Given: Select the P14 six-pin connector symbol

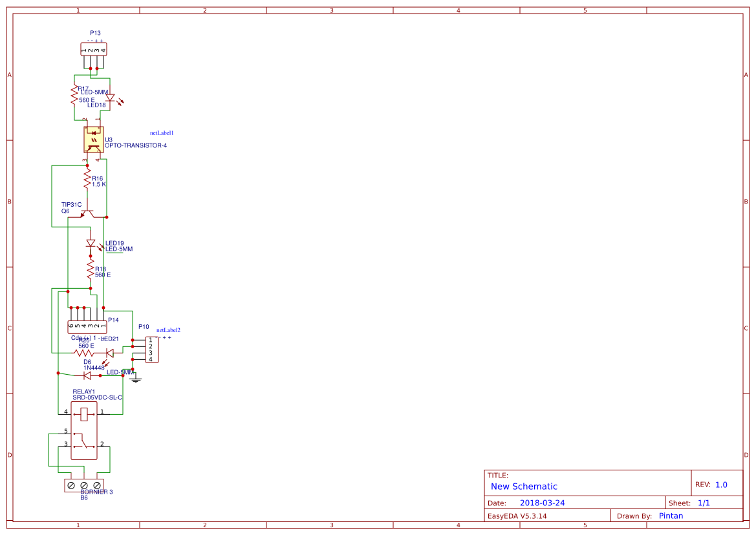Looking at the screenshot, I should (87, 327).
